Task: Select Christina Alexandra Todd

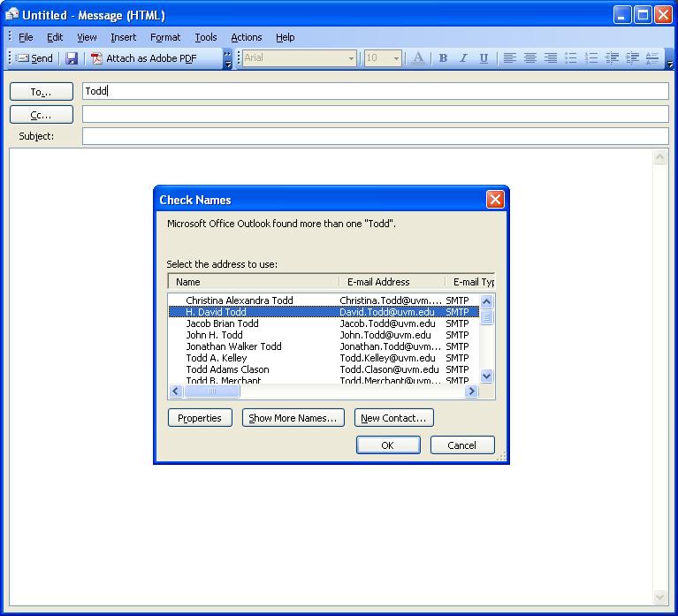Action: pos(324,300)
